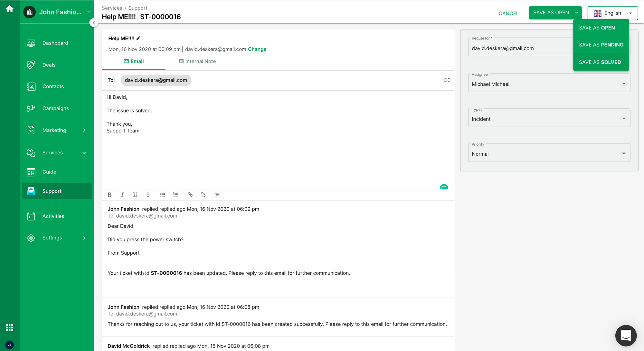Image resolution: width=644 pixels, height=351 pixels.
Task: Click the ticket subject edit pencil icon
Action: point(139,38)
